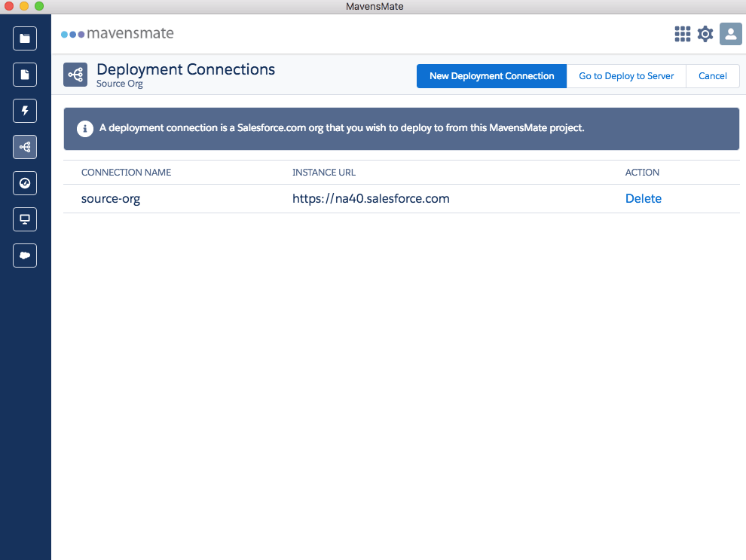The image size is (746, 560).
Task: Go to Deploy to Server
Action: pos(626,76)
